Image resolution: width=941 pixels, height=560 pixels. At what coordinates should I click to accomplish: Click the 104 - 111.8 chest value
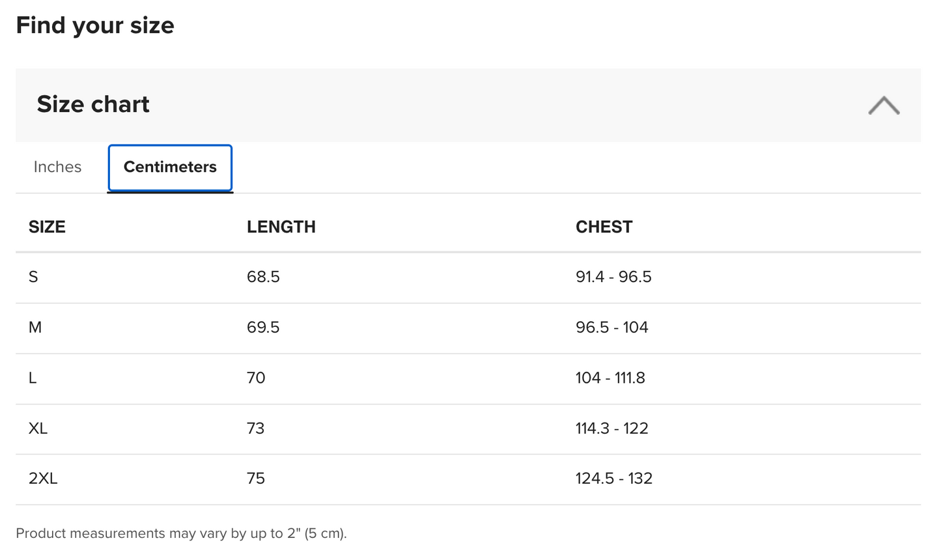(x=610, y=378)
